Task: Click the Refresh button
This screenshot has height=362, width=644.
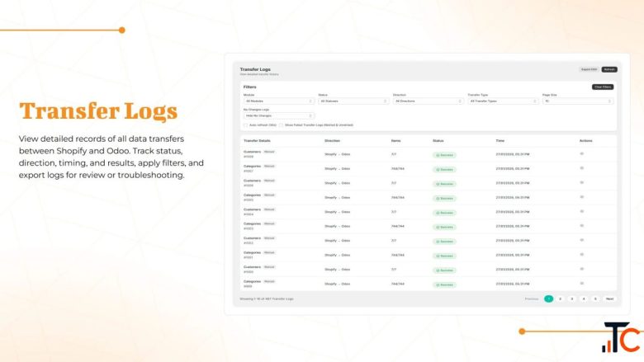Action: (x=609, y=69)
